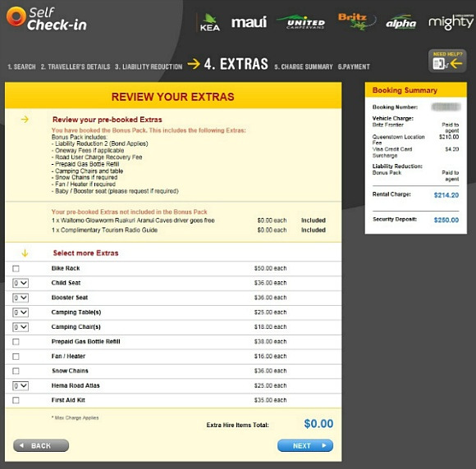Open the Need Help phone icon
Viewport: 476px width, 469px height.
(447, 61)
